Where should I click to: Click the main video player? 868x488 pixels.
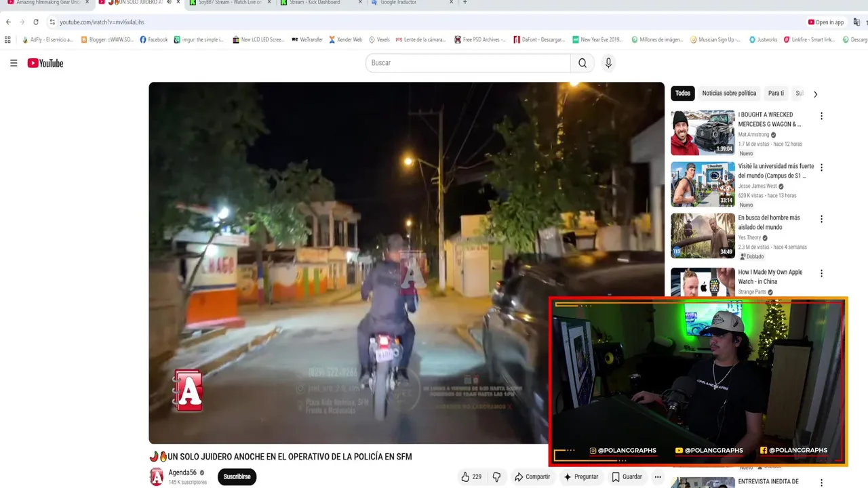pos(406,263)
